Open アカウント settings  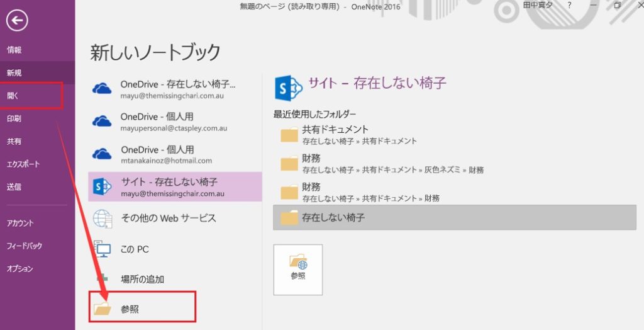[x=20, y=223]
